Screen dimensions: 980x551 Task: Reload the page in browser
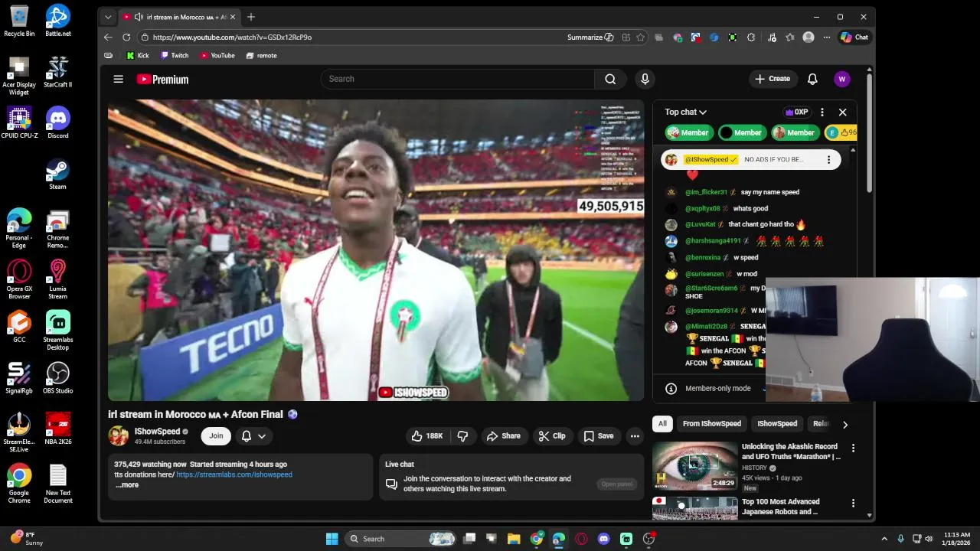[x=126, y=37]
